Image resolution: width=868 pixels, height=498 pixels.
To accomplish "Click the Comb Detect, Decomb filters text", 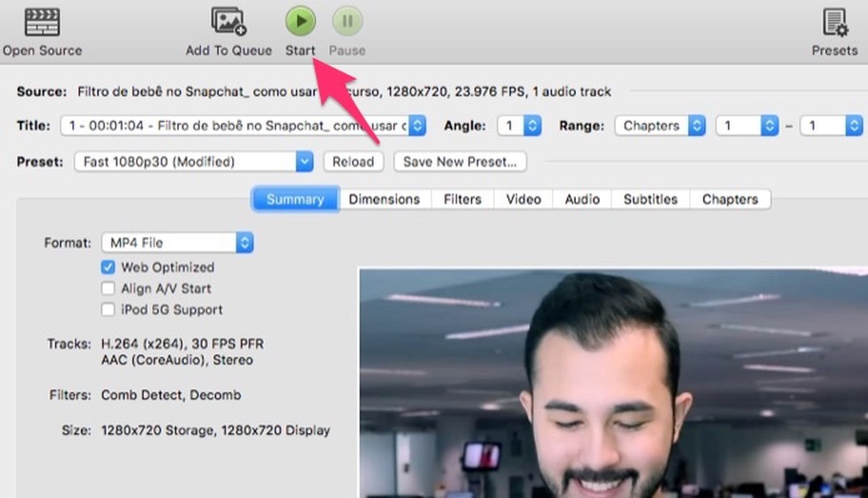I will click(171, 395).
